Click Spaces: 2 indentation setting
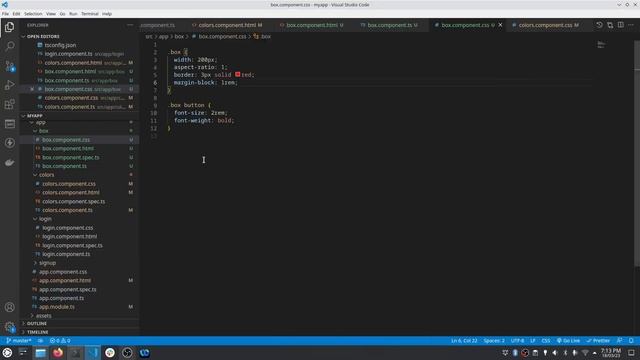This screenshot has width=640, height=360. pyautogui.click(x=494, y=340)
